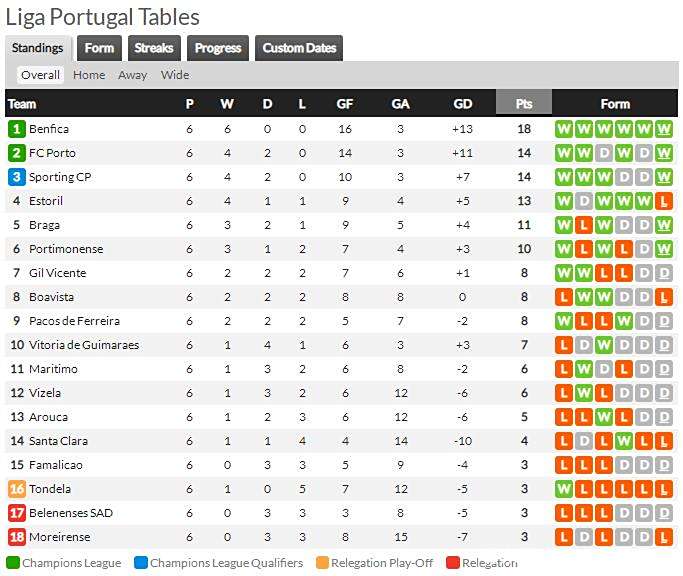Sort table by GD column header

(x=462, y=103)
